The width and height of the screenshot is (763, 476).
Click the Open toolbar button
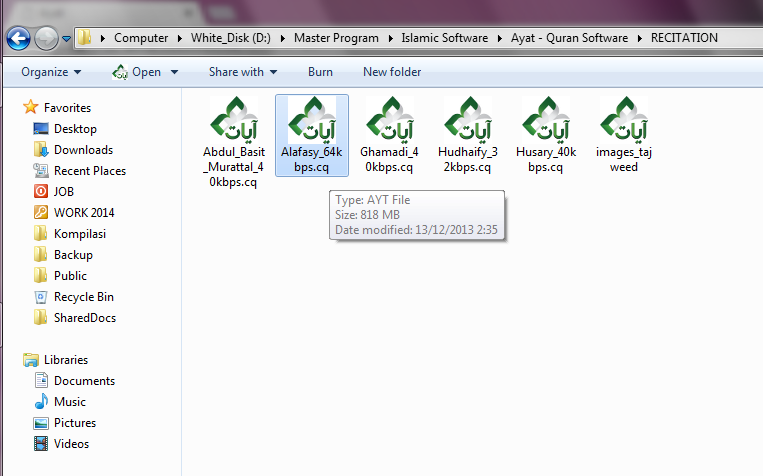137,72
